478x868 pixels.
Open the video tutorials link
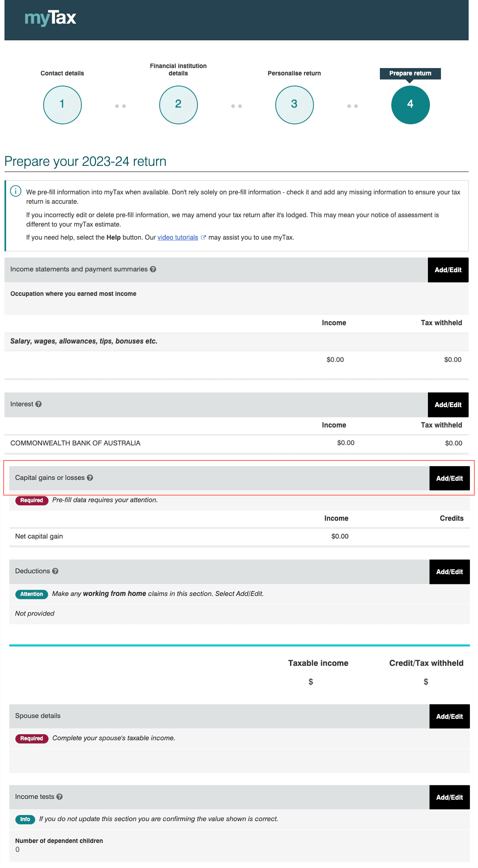178,238
